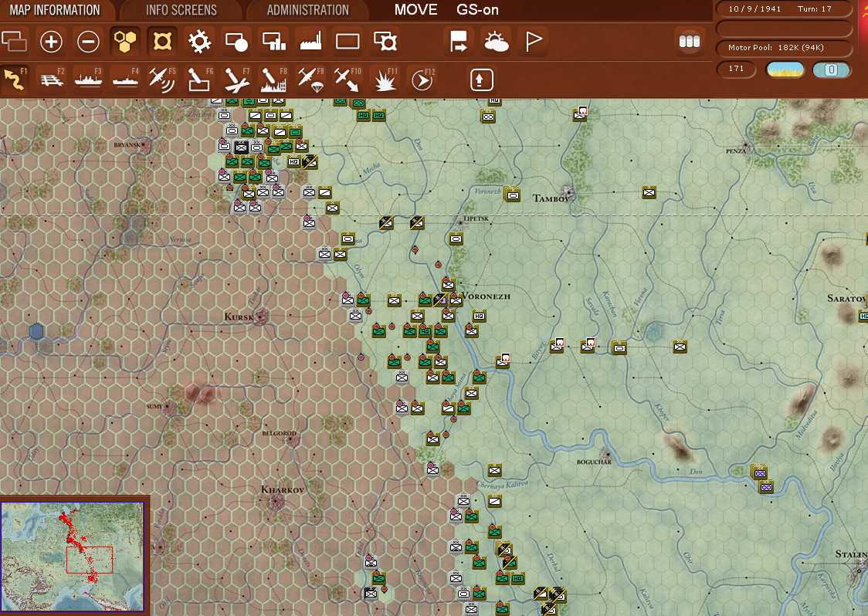Select the F2 rail transport mode

[x=51, y=80]
